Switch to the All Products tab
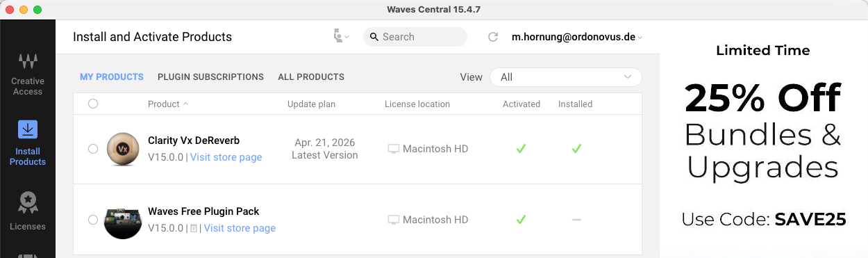868x258 pixels. pyautogui.click(x=311, y=77)
